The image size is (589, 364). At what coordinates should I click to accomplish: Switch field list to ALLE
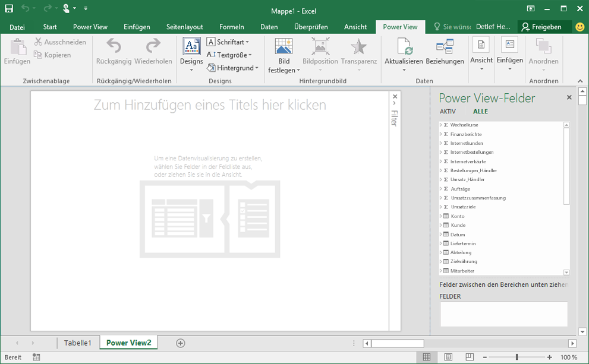coord(480,112)
